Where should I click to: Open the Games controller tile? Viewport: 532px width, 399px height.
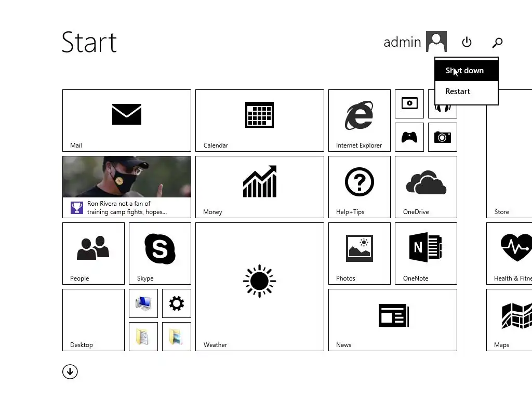click(x=409, y=137)
